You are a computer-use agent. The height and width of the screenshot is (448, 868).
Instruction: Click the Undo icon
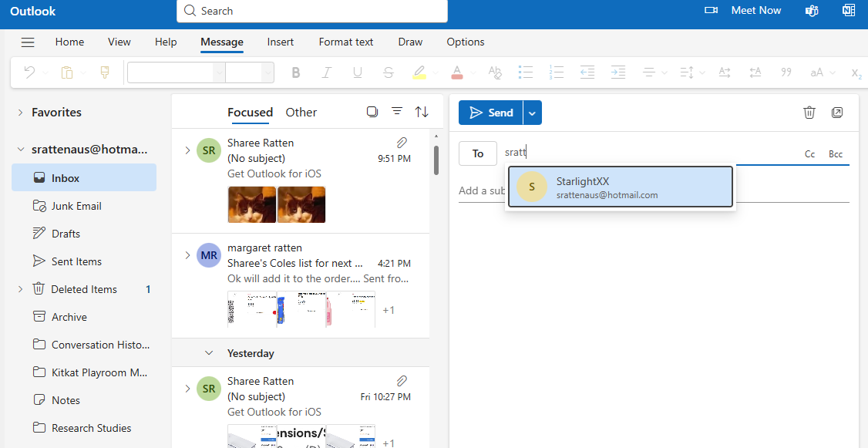click(x=30, y=72)
